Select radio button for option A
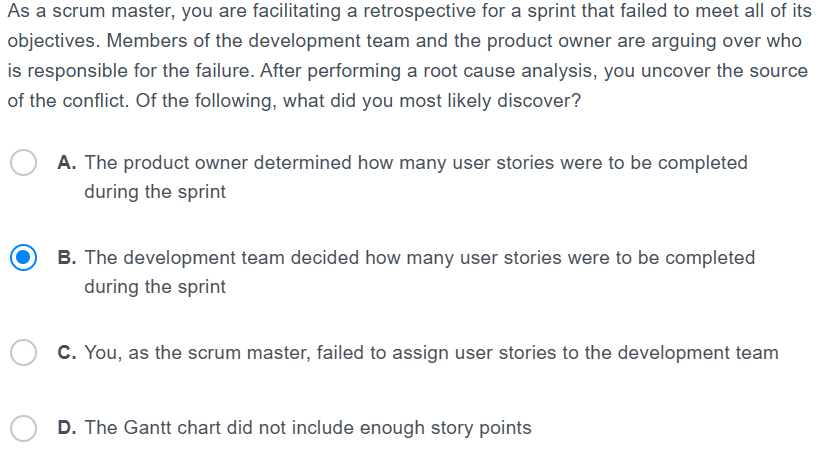This screenshot has height=451, width=828. 23,162
